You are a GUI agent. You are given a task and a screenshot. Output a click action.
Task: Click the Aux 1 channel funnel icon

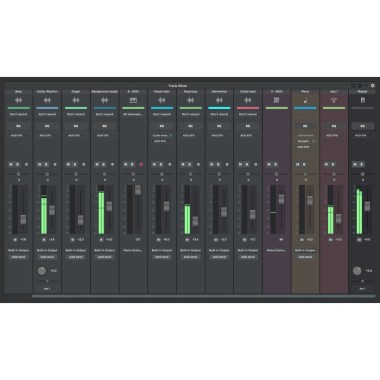coord(334,100)
